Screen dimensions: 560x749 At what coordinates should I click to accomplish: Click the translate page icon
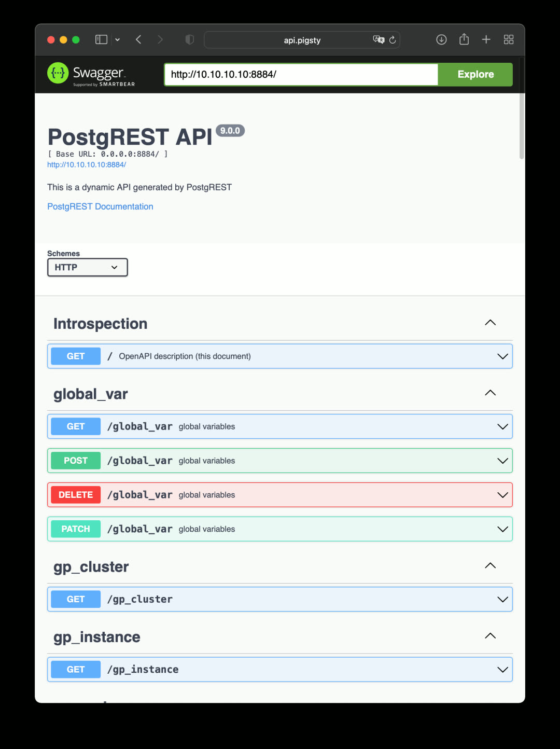(x=379, y=40)
